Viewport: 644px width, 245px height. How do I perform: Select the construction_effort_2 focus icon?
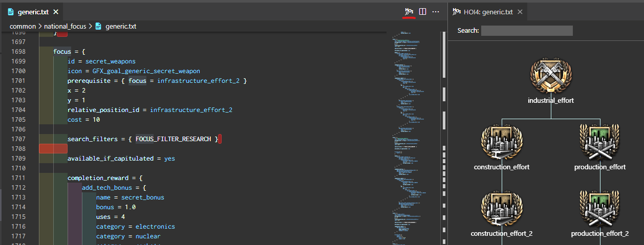coord(502,209)
